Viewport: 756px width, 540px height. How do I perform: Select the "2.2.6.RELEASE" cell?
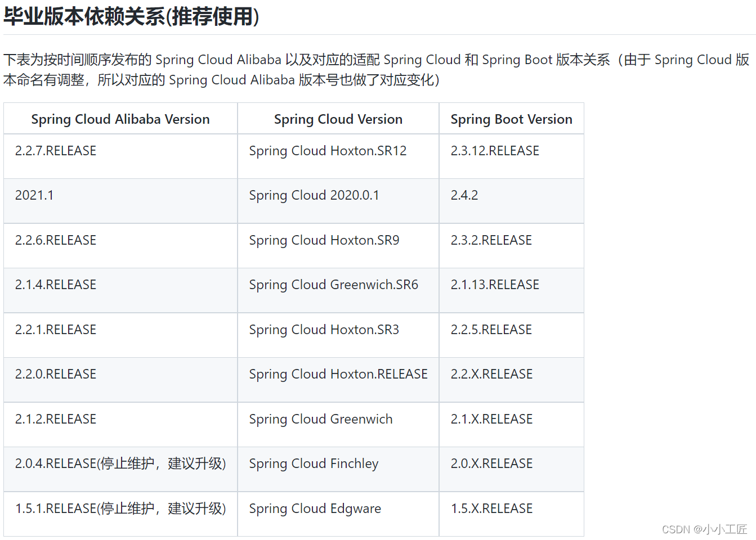pos(120,246)
